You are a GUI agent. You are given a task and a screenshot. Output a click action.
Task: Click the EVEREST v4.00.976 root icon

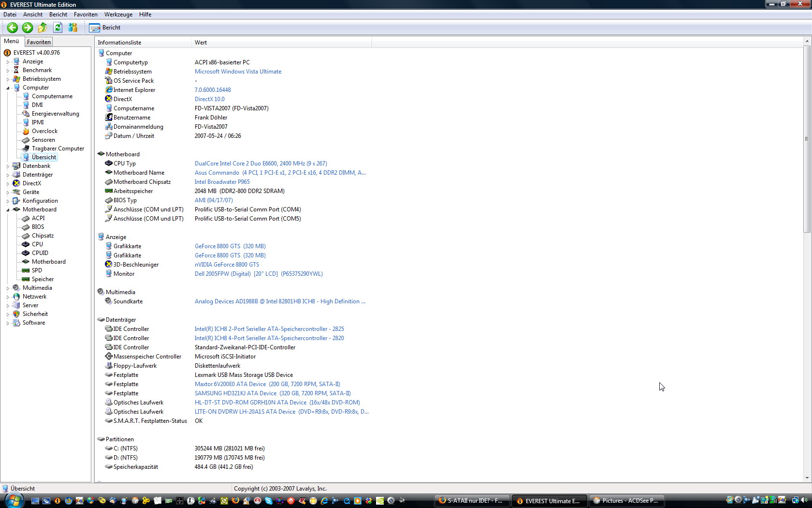(7, 53)
